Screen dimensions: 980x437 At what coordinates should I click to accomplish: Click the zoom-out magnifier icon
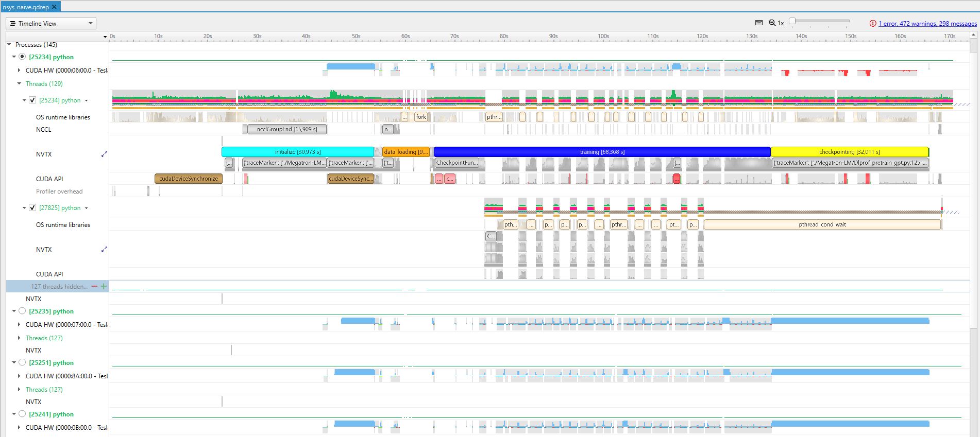tap(772, 23)
